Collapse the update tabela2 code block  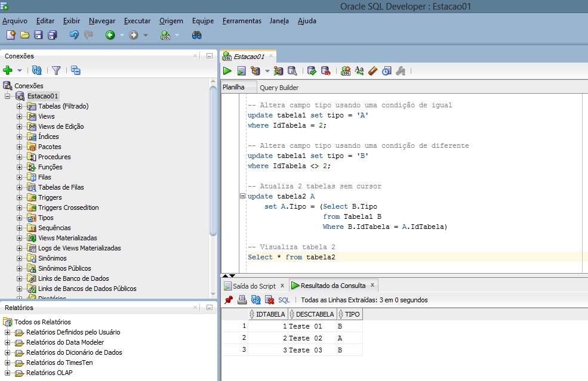(x=242, y=196)
